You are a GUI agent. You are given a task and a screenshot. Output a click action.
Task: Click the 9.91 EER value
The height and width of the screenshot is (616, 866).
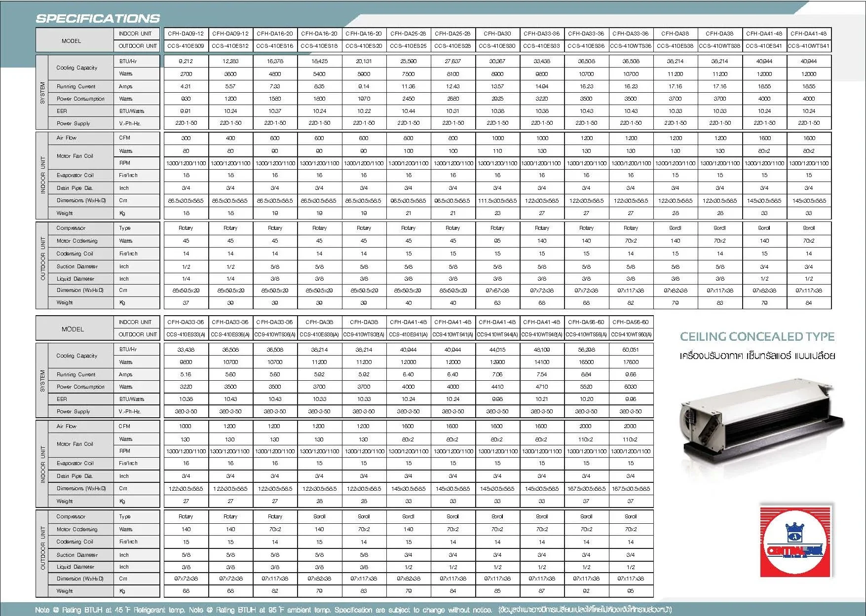[186, 111]
